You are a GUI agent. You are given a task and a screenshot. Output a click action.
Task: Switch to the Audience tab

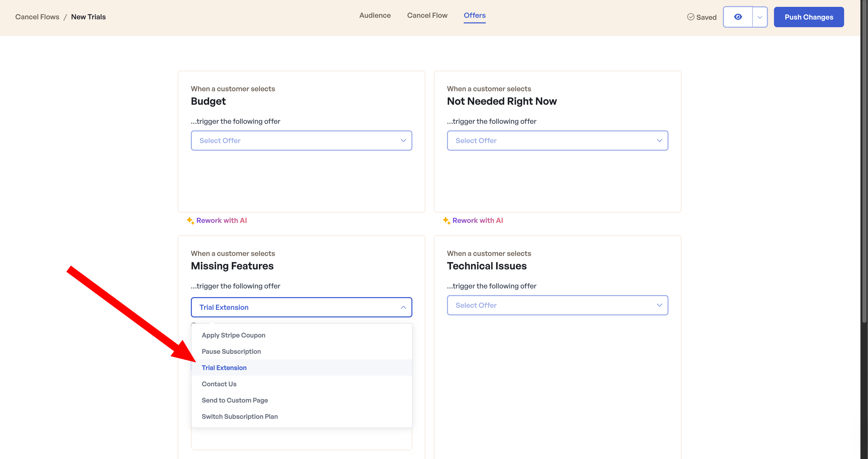tap(375, 16)
